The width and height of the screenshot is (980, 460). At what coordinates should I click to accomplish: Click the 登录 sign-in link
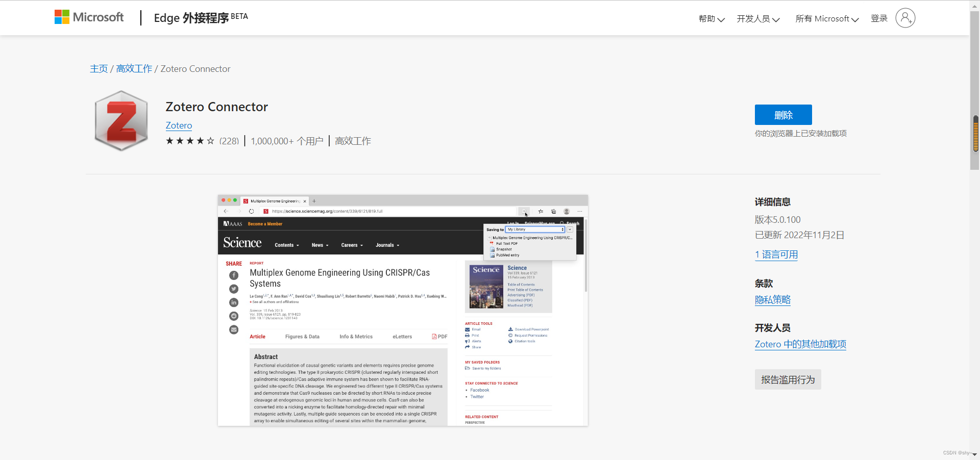(x=879, y=18)
